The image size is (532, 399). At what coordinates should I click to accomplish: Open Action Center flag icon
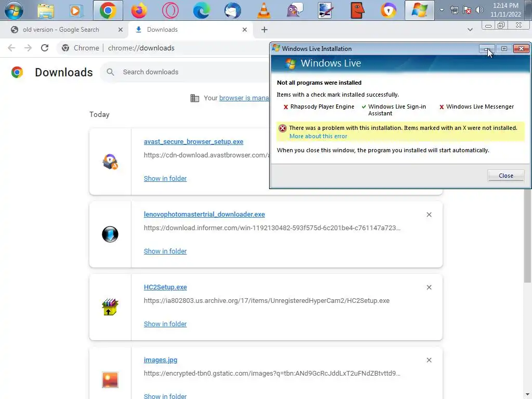tap(467, 10)
